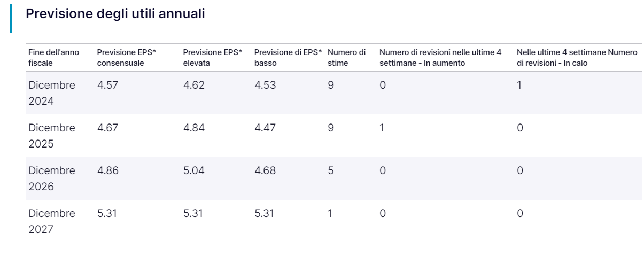Click the 4.84 high EPS value
Image resolution: width=644 pixels, height=256 pixels.
(x=194, y=128)
